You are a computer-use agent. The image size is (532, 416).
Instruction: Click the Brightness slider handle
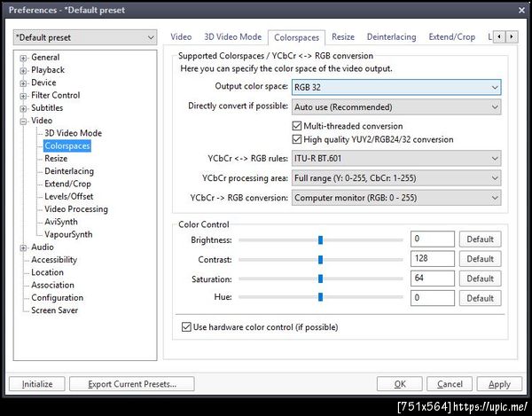[320, 240]
